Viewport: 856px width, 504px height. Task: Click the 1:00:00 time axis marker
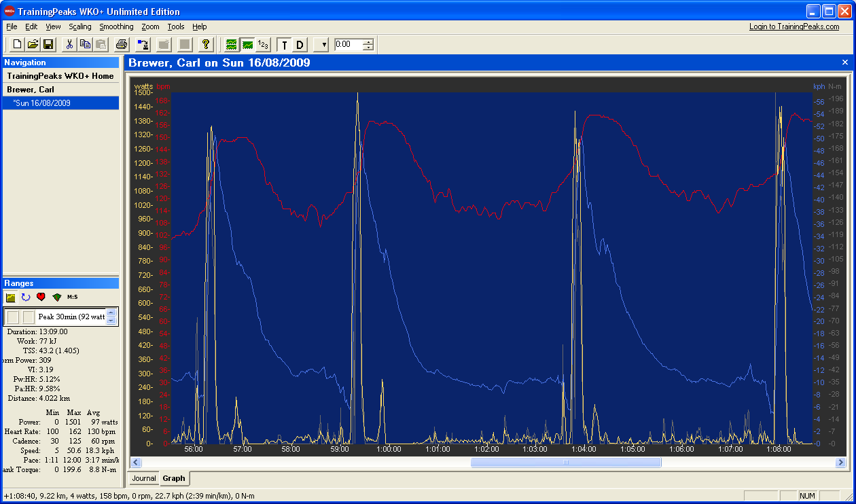[389, 449]
